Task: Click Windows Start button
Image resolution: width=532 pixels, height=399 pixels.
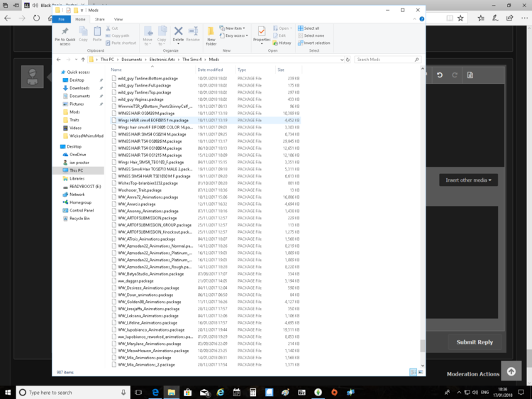Action: (8, 393)
